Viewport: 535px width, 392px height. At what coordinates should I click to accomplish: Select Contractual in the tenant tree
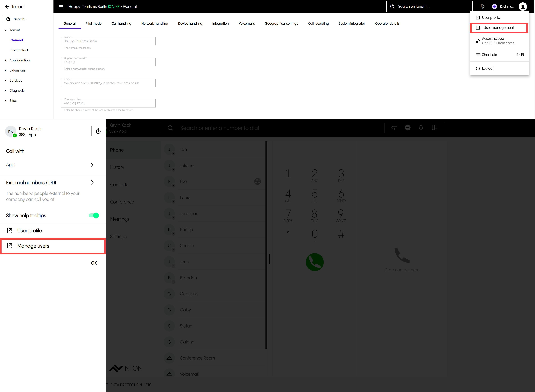[x=19, y=50]
